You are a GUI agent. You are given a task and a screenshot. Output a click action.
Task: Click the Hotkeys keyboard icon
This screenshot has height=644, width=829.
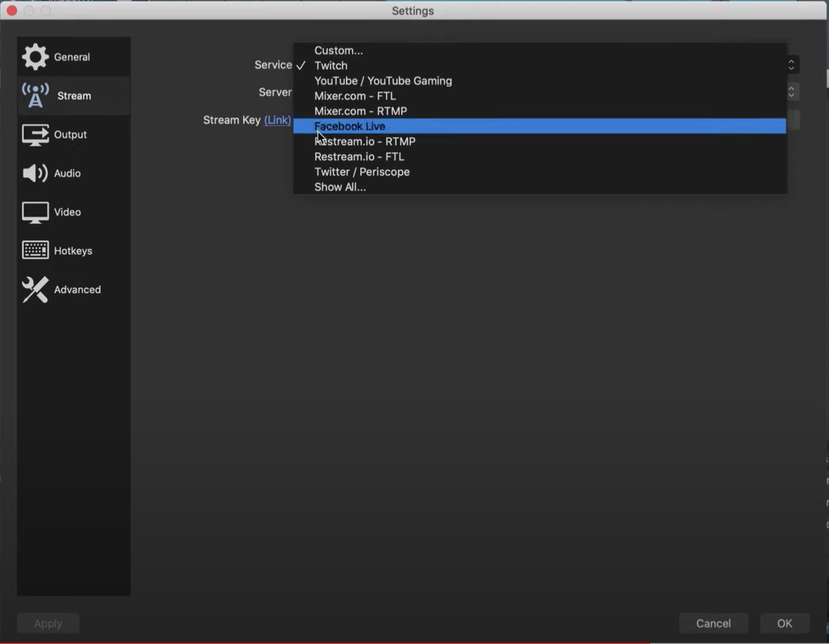35,250
